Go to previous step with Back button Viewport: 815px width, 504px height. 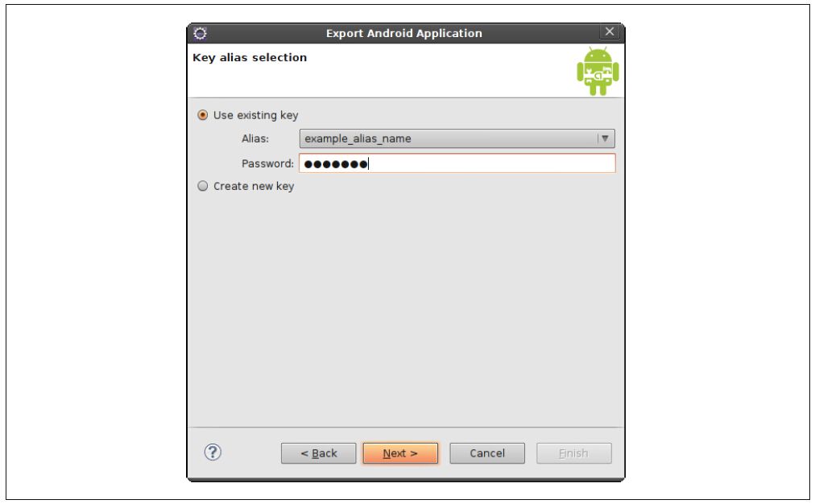tap(319, 453)
